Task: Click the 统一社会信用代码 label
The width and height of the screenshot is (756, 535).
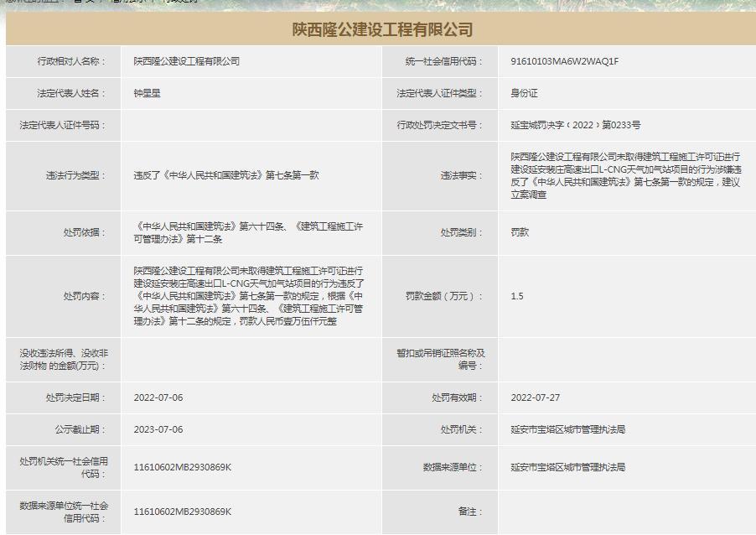Action: pyautogui.click(x=443, y=61)
